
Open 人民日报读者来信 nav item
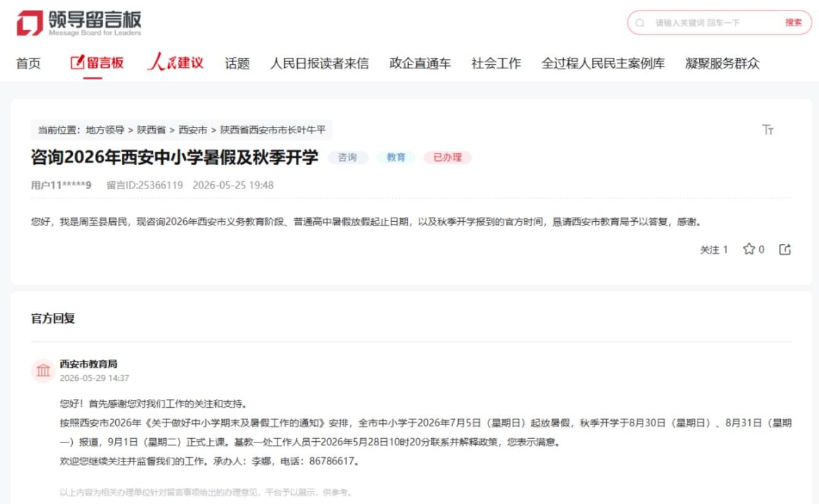click(319, 63)
